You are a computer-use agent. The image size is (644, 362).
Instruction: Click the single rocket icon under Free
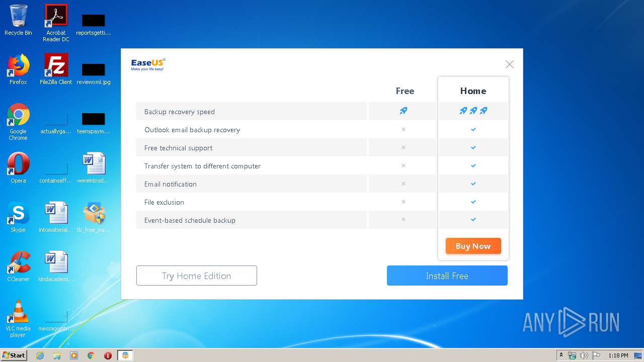tap(404, 111)
